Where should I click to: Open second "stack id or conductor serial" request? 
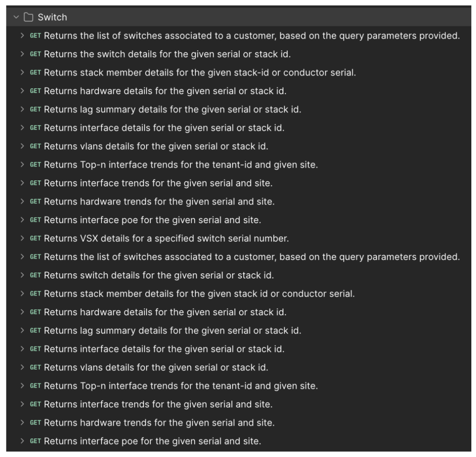199,294
